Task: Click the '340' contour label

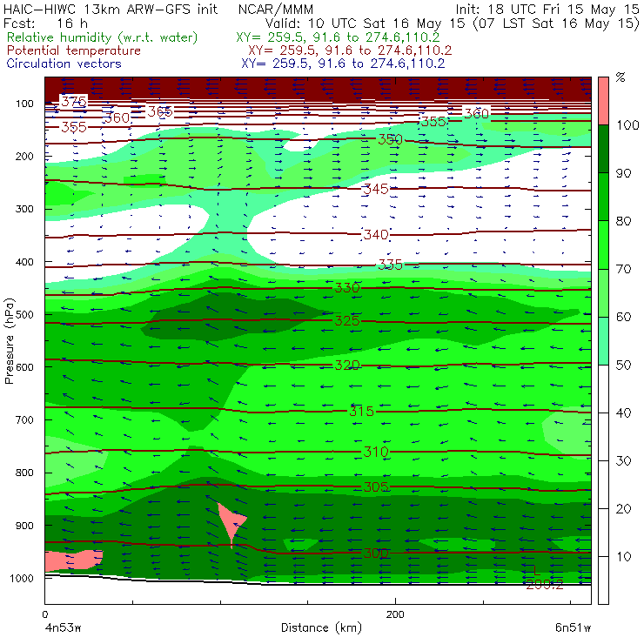Action: click(x=376, y=234)
